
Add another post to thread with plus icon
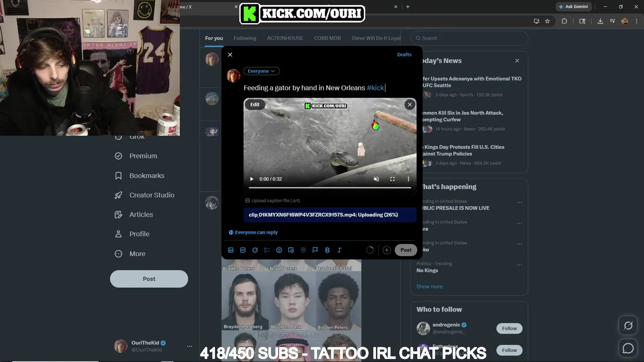click(x=386, y=250)
